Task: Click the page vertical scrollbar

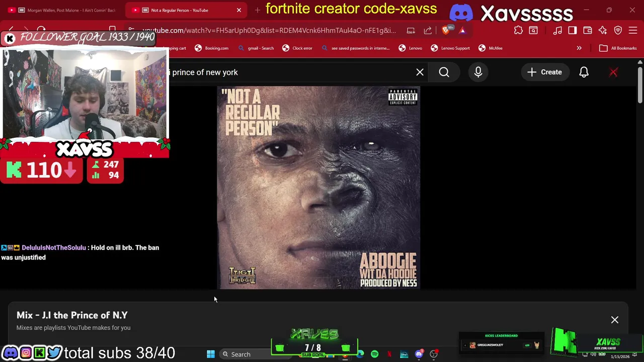Action: (x=640, y=85)
